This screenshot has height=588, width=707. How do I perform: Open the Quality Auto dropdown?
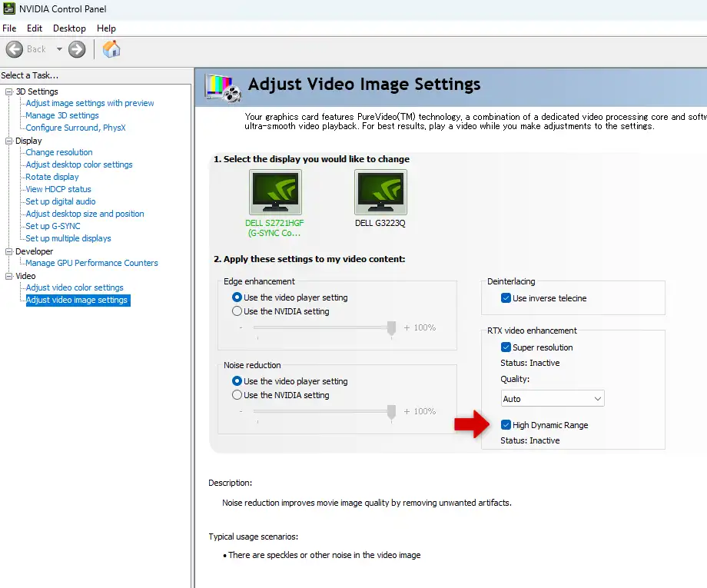click(x=552, y=399)
